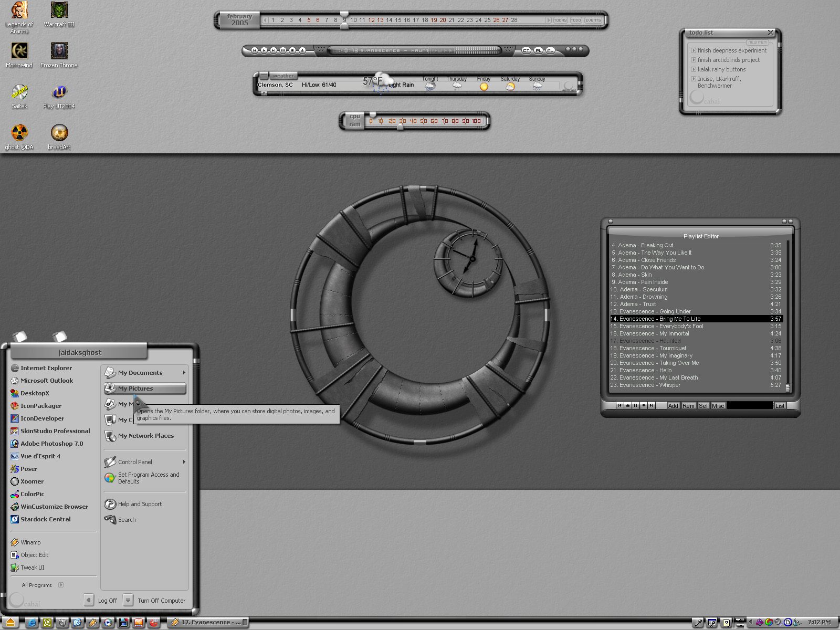This screenshot has height=630, width=840.
Task: Click the Search binoculars entry
Action: (120, 520)
